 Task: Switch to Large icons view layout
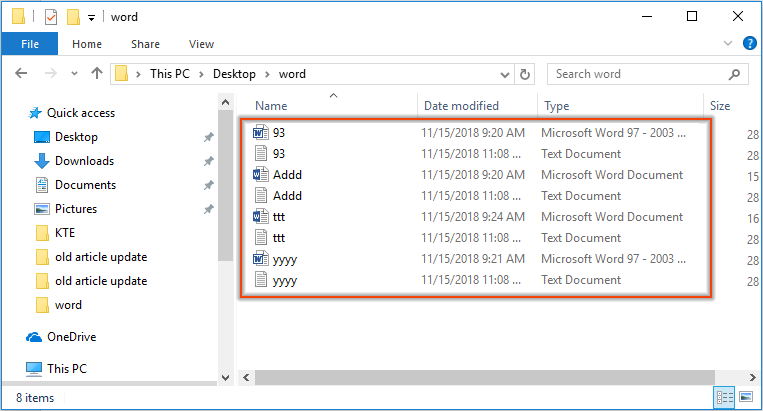pyautogui.click(x=745, y=398)
